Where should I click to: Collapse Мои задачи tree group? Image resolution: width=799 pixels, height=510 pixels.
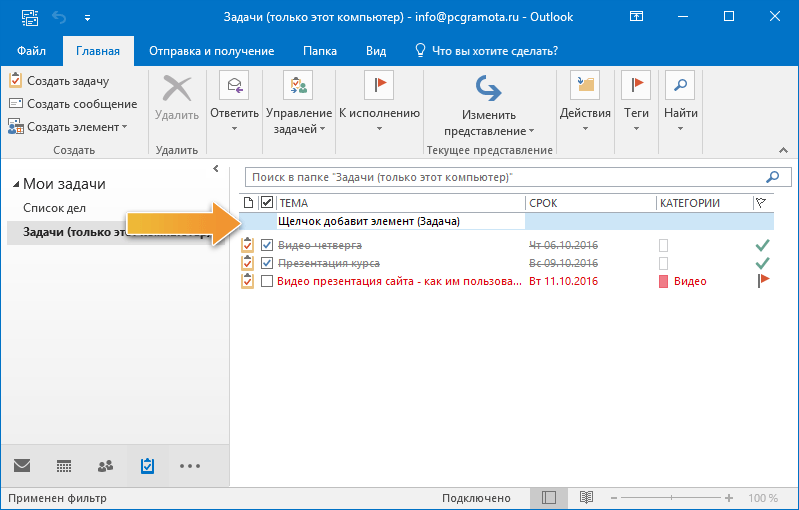[x=16, y=184]
